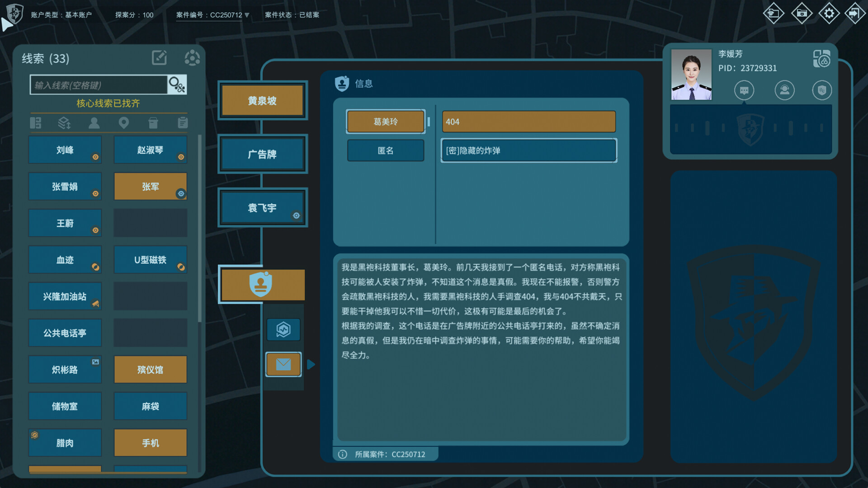Click the arrow beside the envelope node
Image resolution: width=868 pixels, height=488 pixels.
311,364
